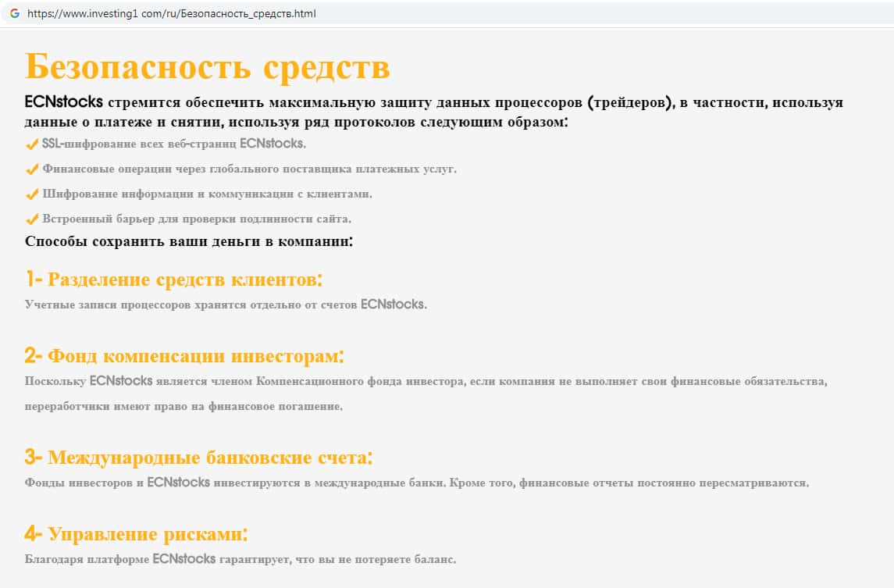Click the checkmark beside 'Финансовые операции'
Image resolution: width=894 pixels, height=588 pixels.
pos(32,169)
